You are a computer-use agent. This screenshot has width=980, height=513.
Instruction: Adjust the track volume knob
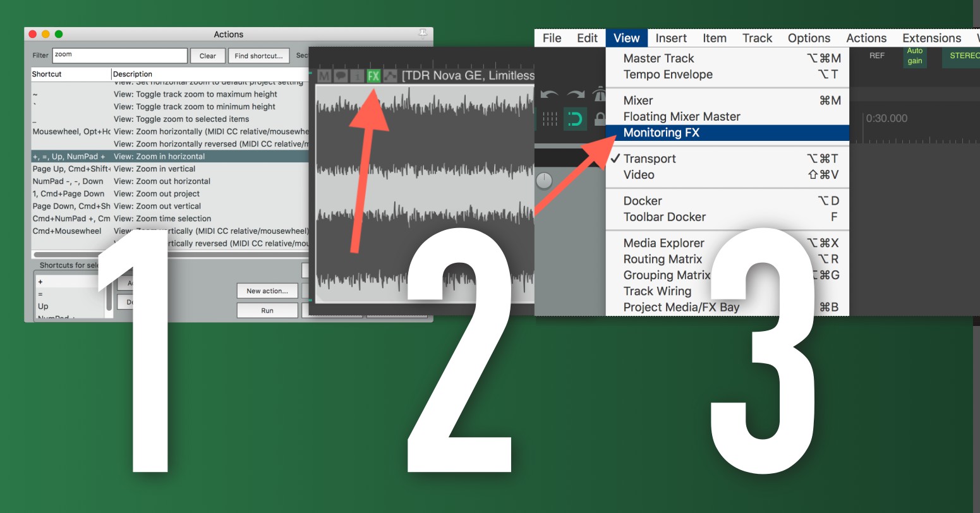pos(543,180)
